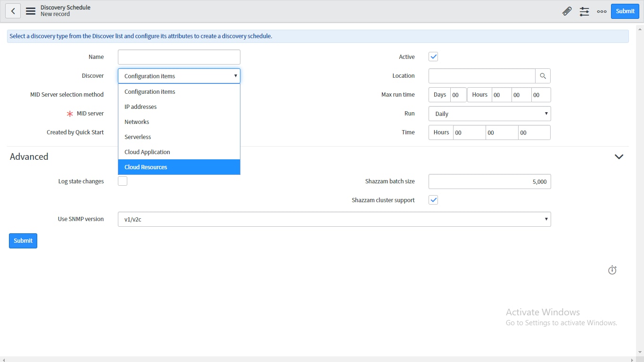
Task: Click the horizontal scrollbar at the bottom
Action: [x=318, y=359]
